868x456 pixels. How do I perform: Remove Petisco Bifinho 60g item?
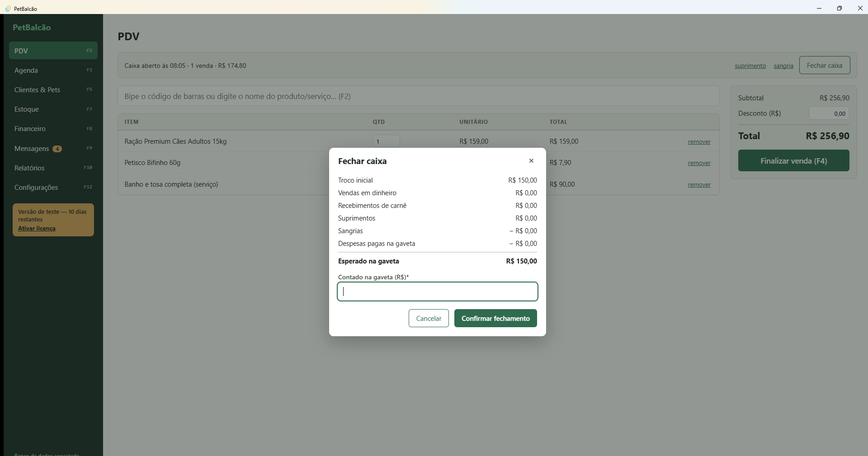pyautogui.click(x=699, y=163)
